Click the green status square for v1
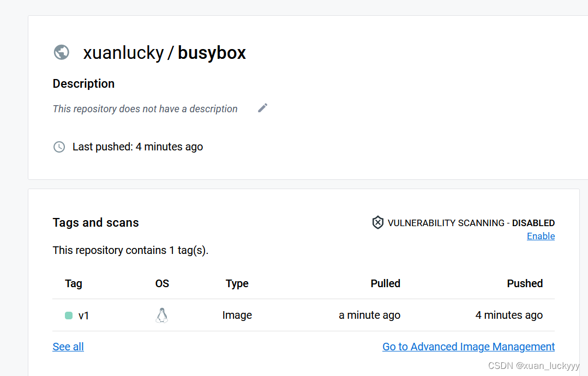The width and height of the screenshot is (588, 376). pos(69,316)
